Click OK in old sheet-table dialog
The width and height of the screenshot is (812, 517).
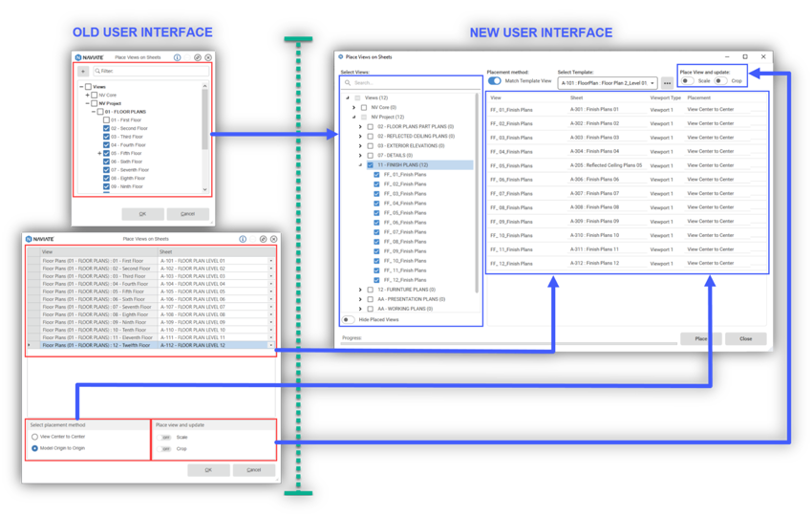(208, 470)
